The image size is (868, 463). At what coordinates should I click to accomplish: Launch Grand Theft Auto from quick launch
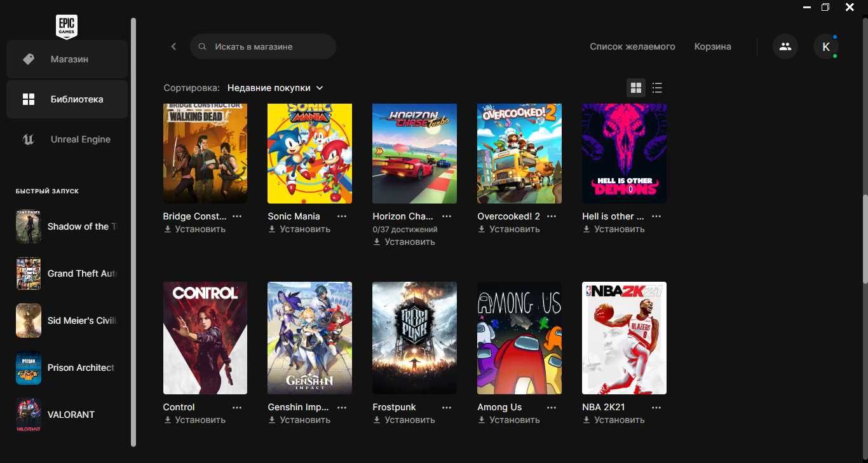click(67, 273)
